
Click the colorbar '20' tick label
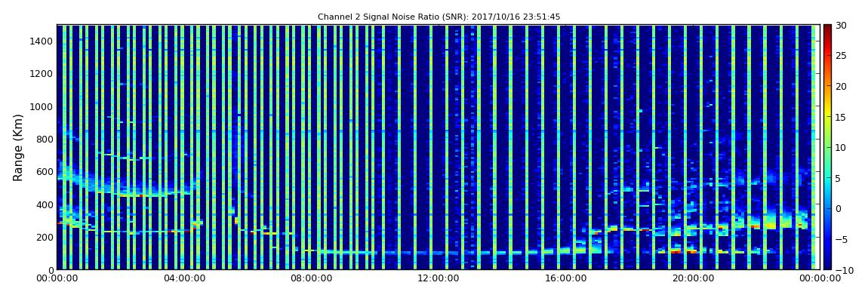click(x=841, y=86)
